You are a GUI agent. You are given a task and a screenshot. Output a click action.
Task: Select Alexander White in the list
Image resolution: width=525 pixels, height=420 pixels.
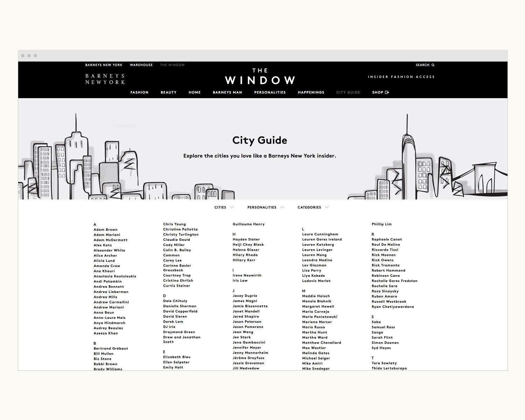pyautogui.click(x=109, y=250)
